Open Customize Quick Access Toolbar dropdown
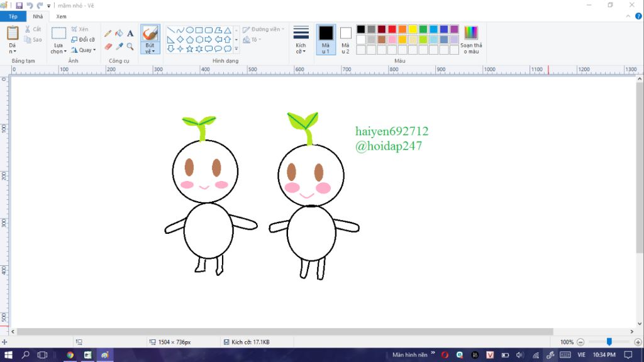 (49, 6)
